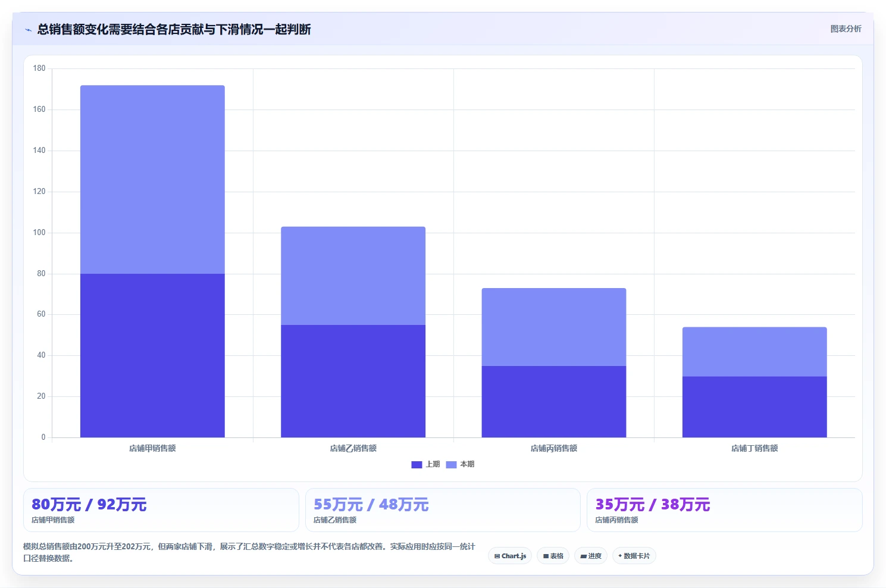Image resolution: width=886 pixels, height=588 pixels.
Task: Click the 60 tick on the y-axis
Action: coord(41,314)
